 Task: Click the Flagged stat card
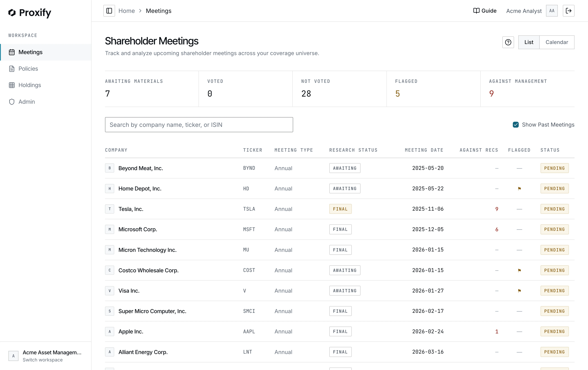click(x=433, y=89)
